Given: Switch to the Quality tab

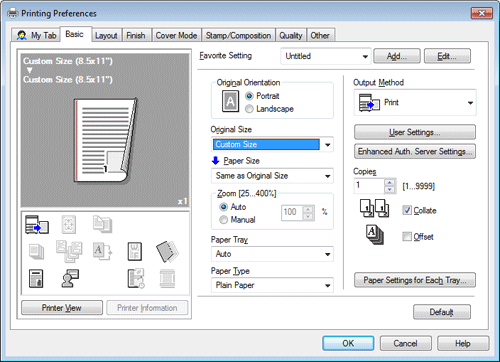Looking at the screenshot, I should pos(291,35).
